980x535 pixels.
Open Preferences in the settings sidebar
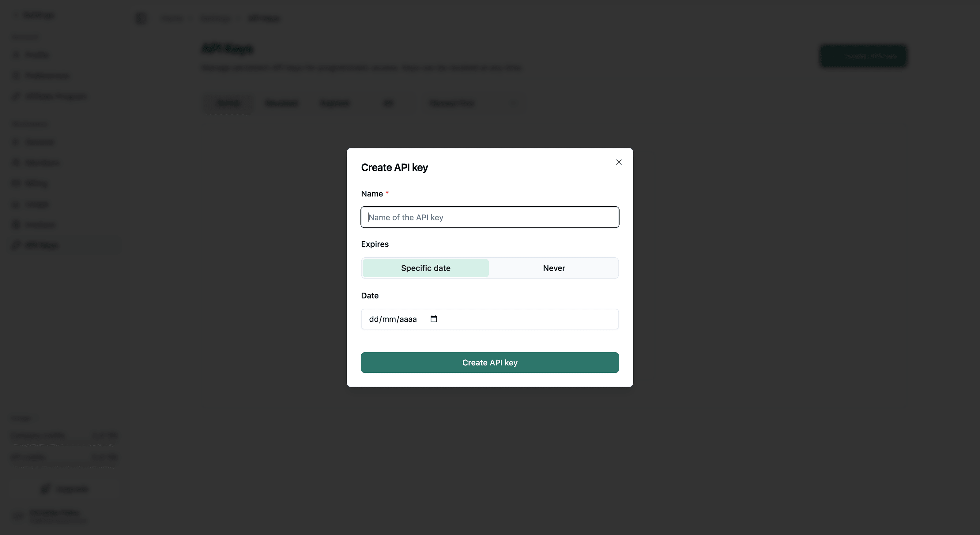[47, 76]
